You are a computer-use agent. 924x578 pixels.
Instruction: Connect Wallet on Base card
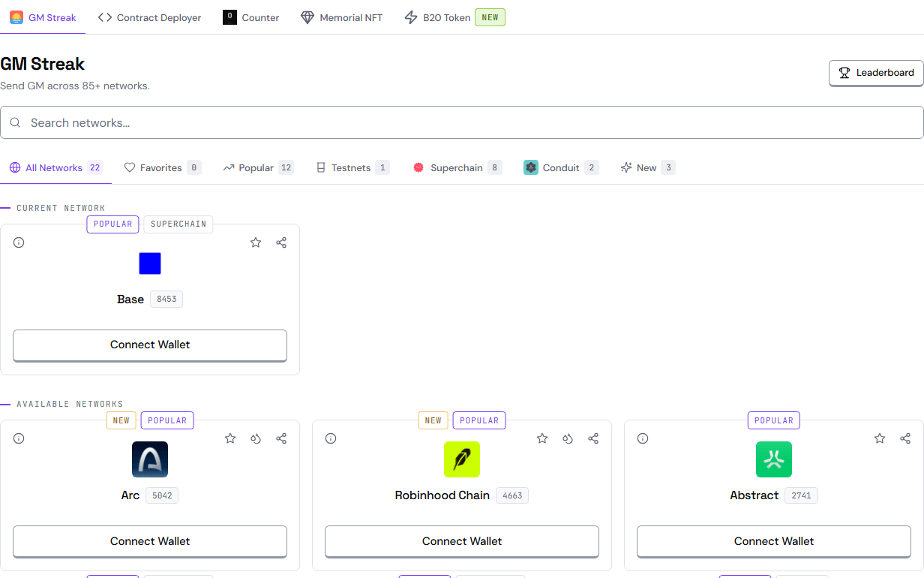tap(150, 345)
